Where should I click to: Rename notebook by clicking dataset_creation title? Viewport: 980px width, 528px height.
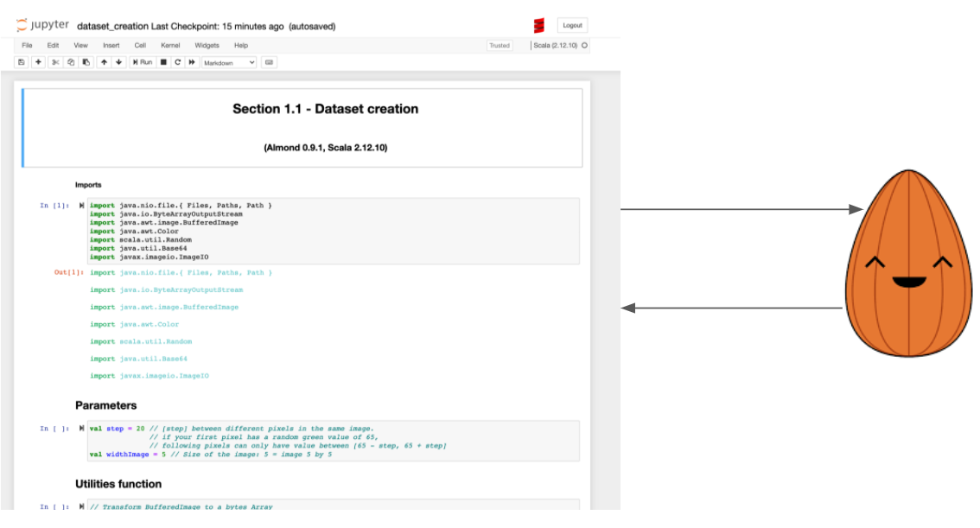[112, 26]
